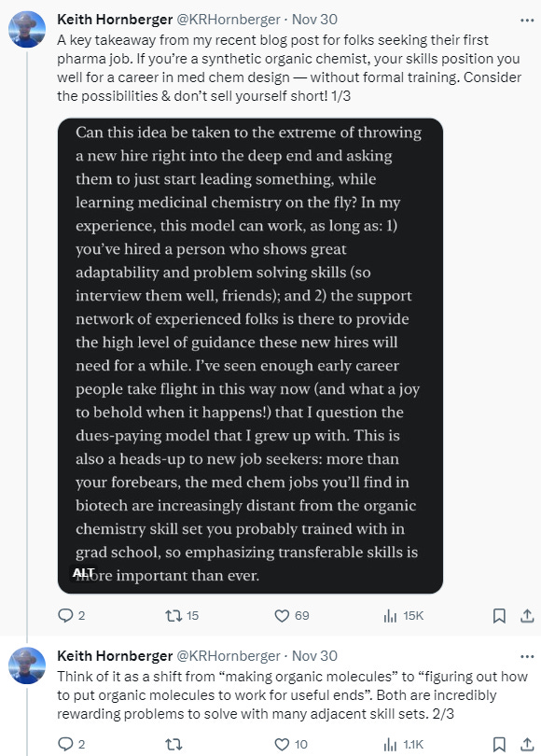Share the first tweet
Viewport: 541px width, 756px height.
527,616
